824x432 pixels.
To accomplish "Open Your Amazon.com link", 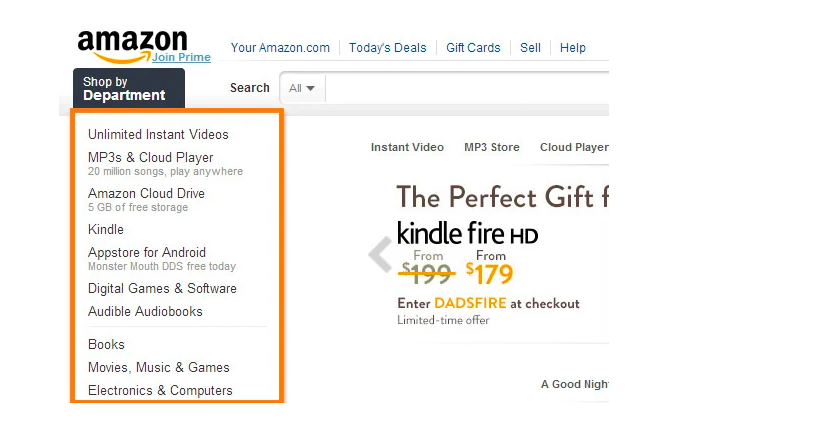I will 280,48.
